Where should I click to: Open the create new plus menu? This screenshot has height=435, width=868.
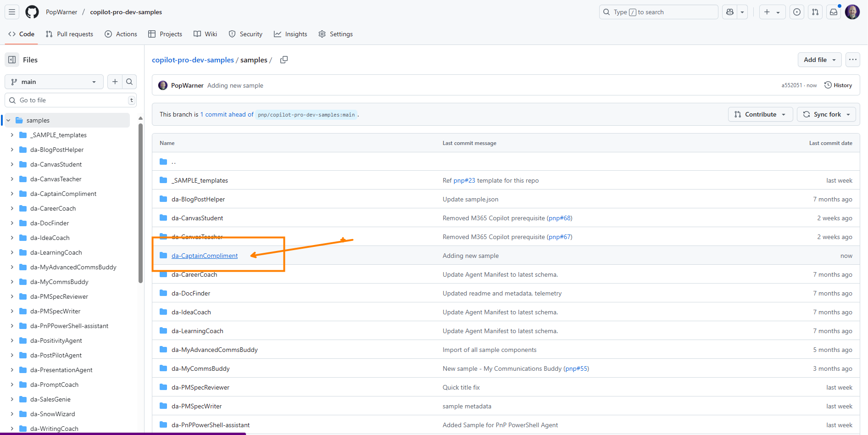[772, 12]
